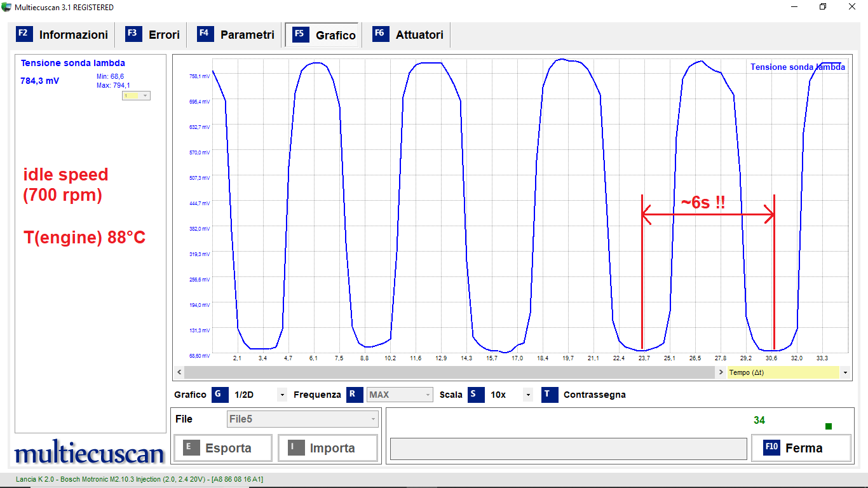Click the R shortcut icon next to Frequenza
The image size is (868, 488).
click(355, 395)
